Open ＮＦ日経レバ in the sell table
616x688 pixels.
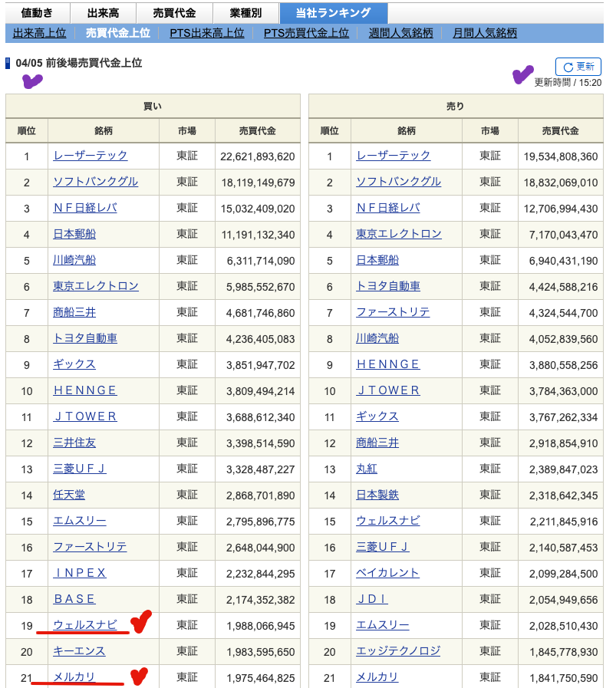[388, 208]
